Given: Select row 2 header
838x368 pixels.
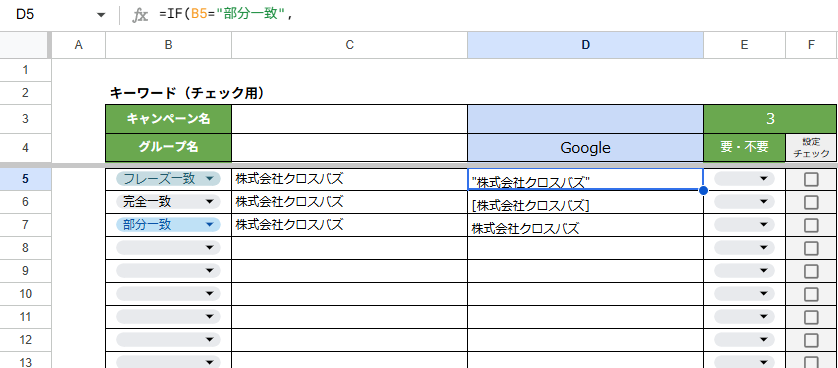Looking at the screenshot, I should coord(25,93).
